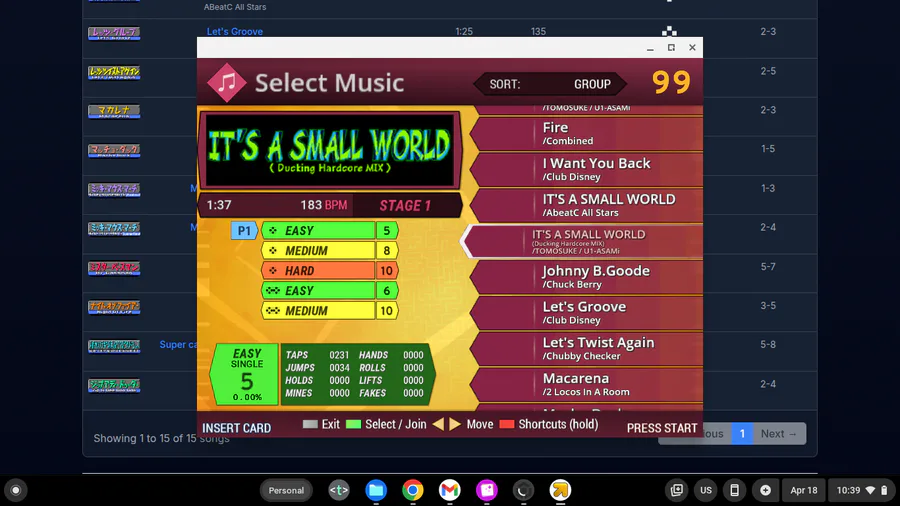The image size is (900, 506).
Task: Open the Super ca... link on webpage
Action: click(x=178, y=344)
